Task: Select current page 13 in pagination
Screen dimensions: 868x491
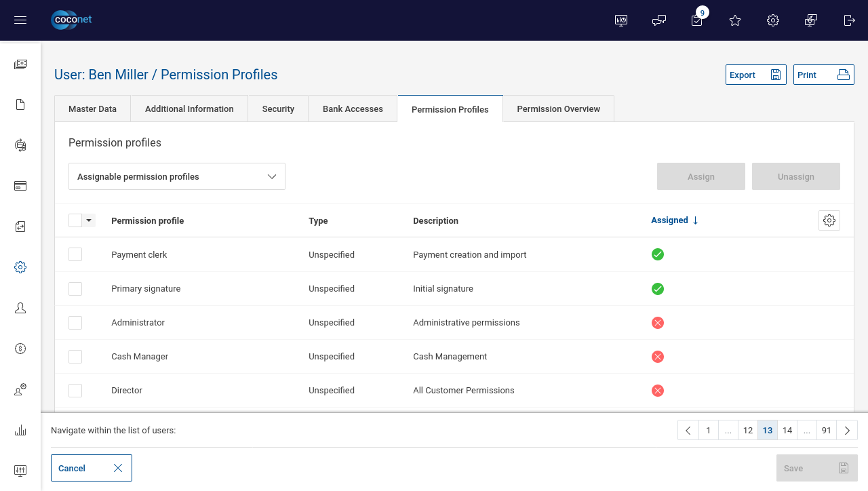Action: pos(768,430)
